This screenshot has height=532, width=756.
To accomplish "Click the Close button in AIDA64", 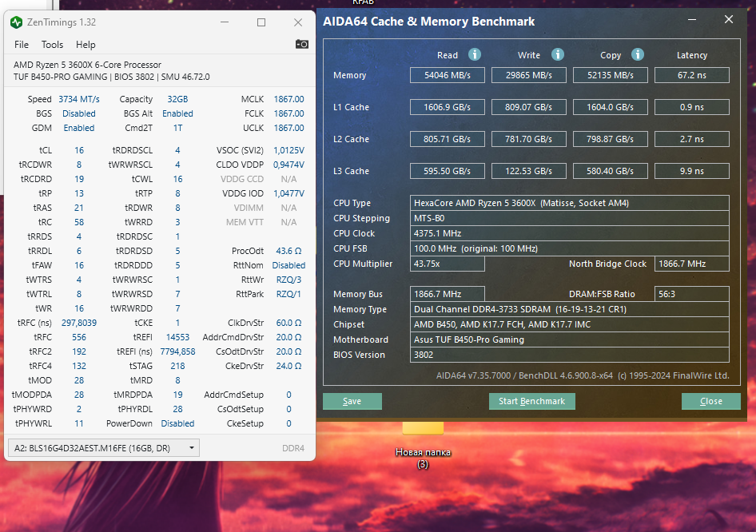I will 711,402.
